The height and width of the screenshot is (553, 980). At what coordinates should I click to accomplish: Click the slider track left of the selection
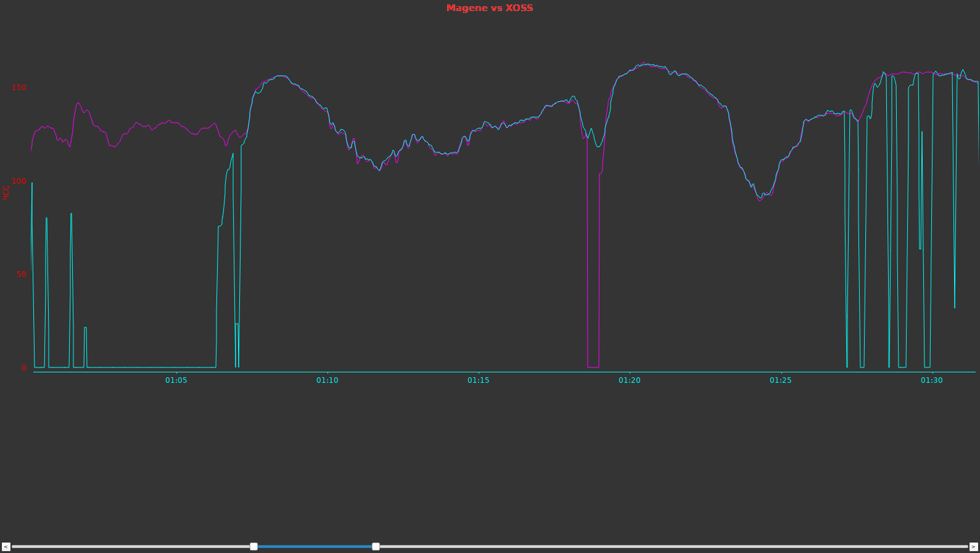click(x=131, y=547)
